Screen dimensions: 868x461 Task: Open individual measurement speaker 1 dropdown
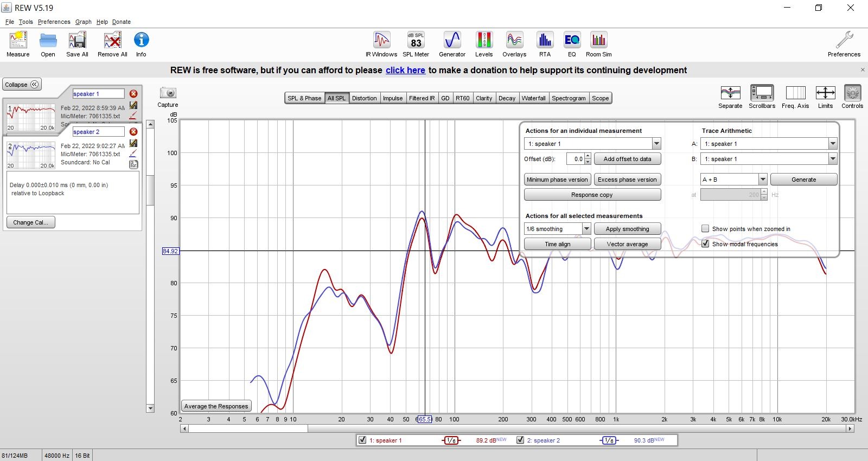[x=656, y=144]
